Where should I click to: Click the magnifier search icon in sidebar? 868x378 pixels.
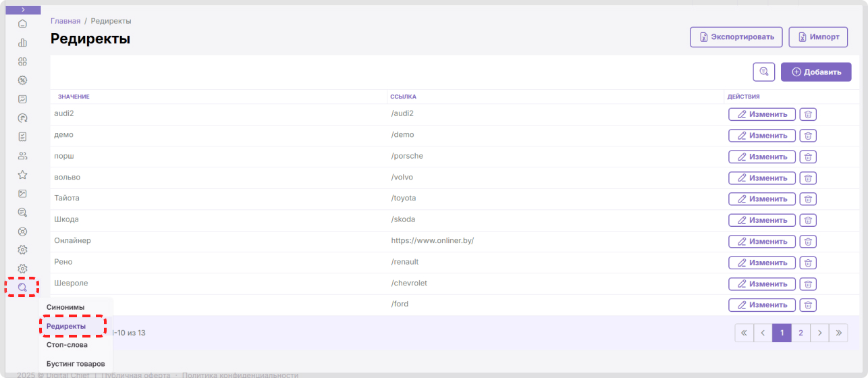22,288
